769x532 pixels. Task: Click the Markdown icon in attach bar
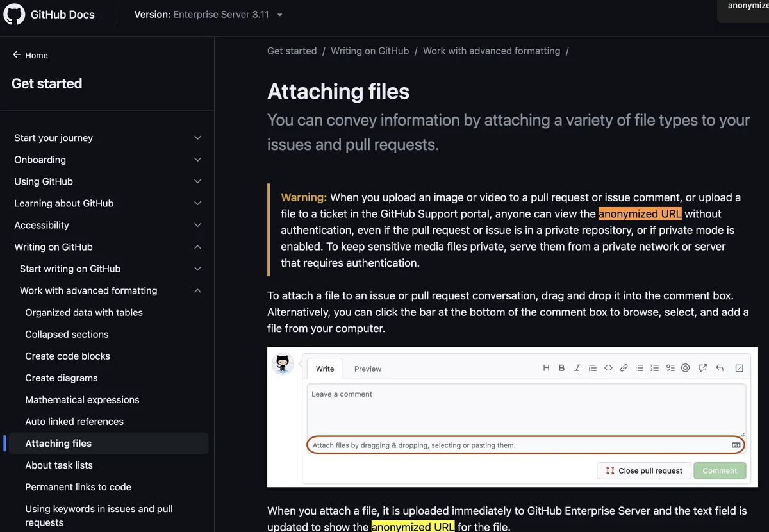coord(736,445)
